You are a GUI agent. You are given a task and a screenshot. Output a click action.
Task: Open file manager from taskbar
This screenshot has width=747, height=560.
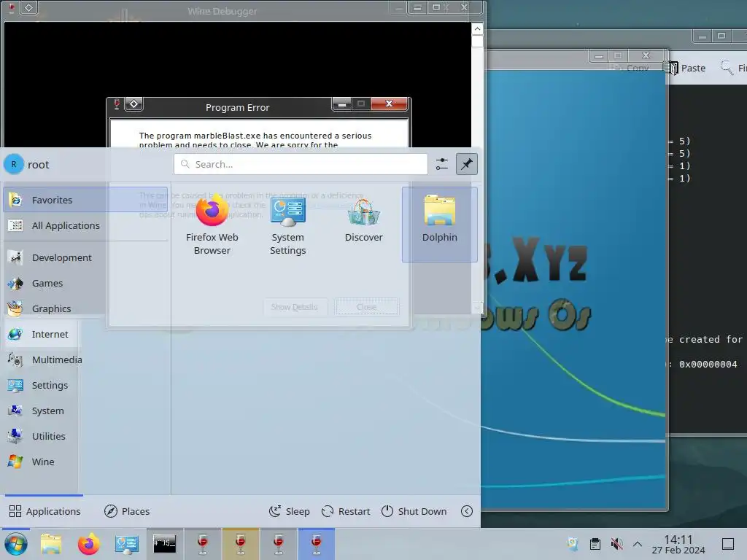pos(51,544)
